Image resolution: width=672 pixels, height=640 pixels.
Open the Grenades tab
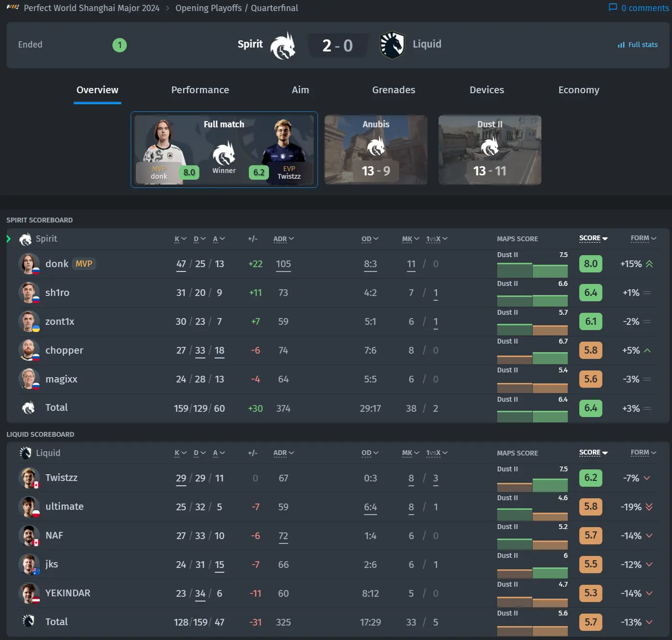394,90
